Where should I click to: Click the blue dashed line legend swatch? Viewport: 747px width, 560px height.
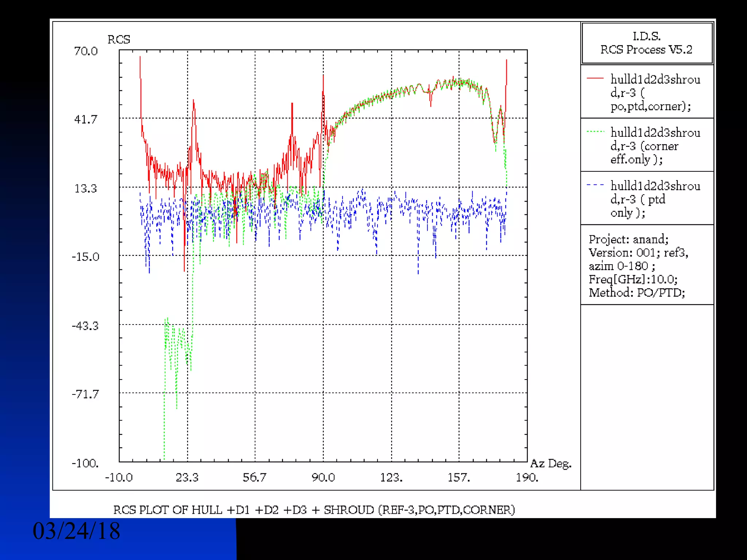pos(595,185)
